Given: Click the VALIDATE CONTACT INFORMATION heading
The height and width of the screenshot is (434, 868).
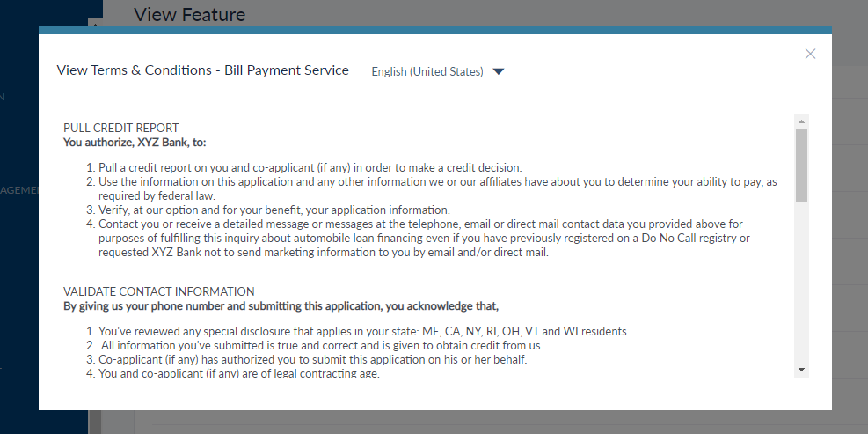Looking at the screenshot, I should [159, 291].
